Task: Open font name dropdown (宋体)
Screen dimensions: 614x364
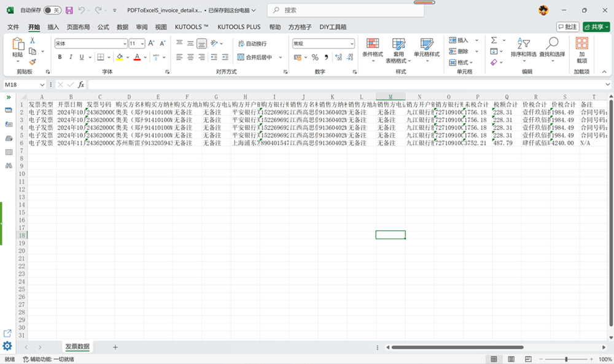Action: [x=125, y=44]
